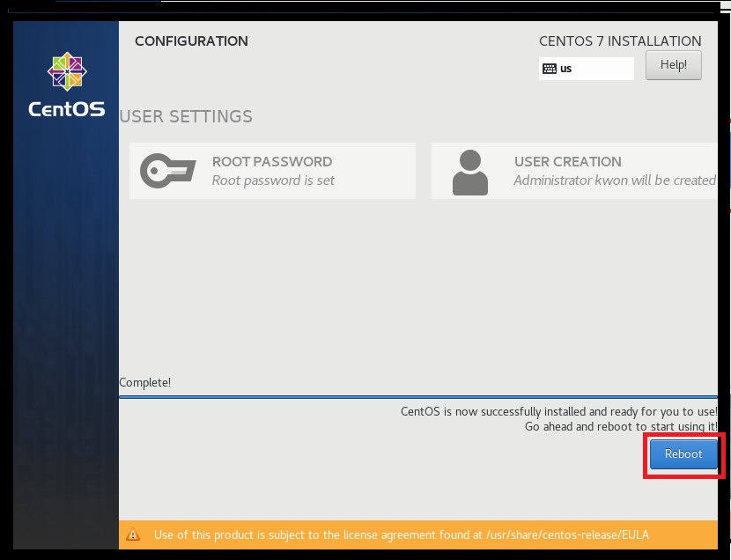The width and height of the screenshot is (731, 560).
Task: Click the keyboard icon beside us
Action: [x=550, y=69]
